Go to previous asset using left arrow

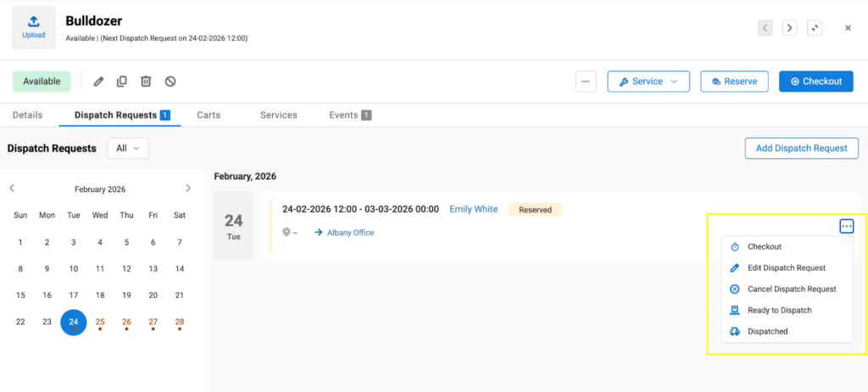click(x=765, y=28)
